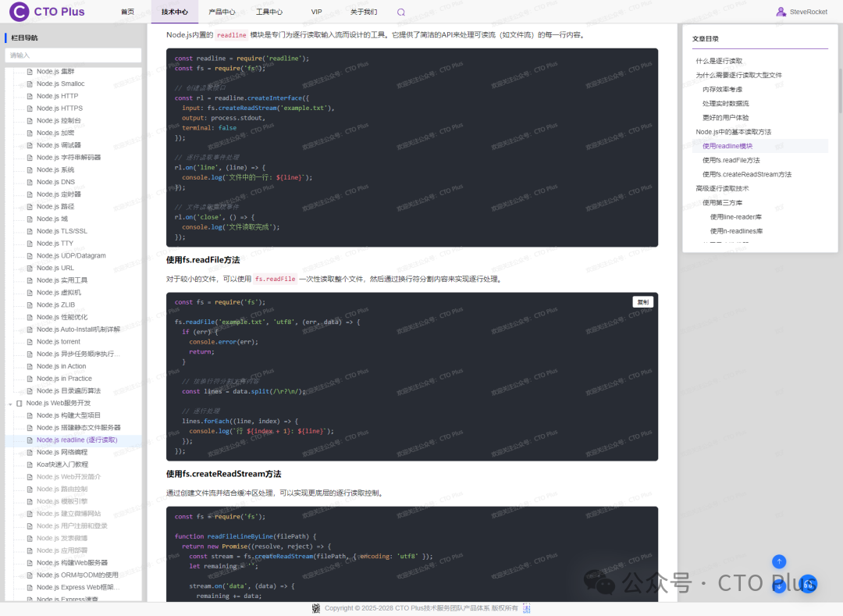Open Node.js 控制台 article
843x616 pixels.
coord(59,120)
